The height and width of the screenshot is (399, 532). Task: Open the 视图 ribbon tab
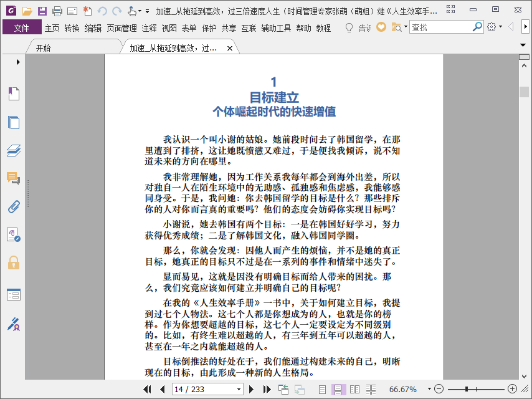(x=169, y=28)
